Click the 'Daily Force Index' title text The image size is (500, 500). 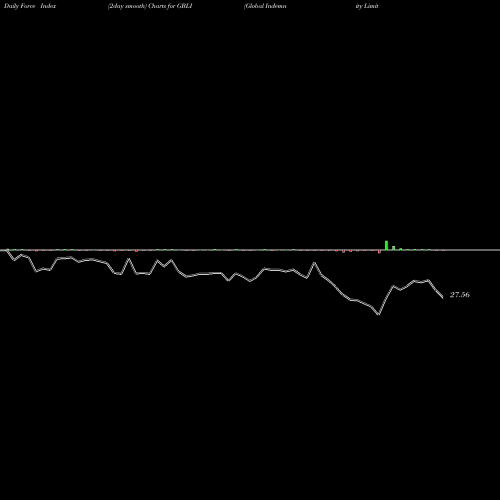pyautogui.click(x=30, y=6)
